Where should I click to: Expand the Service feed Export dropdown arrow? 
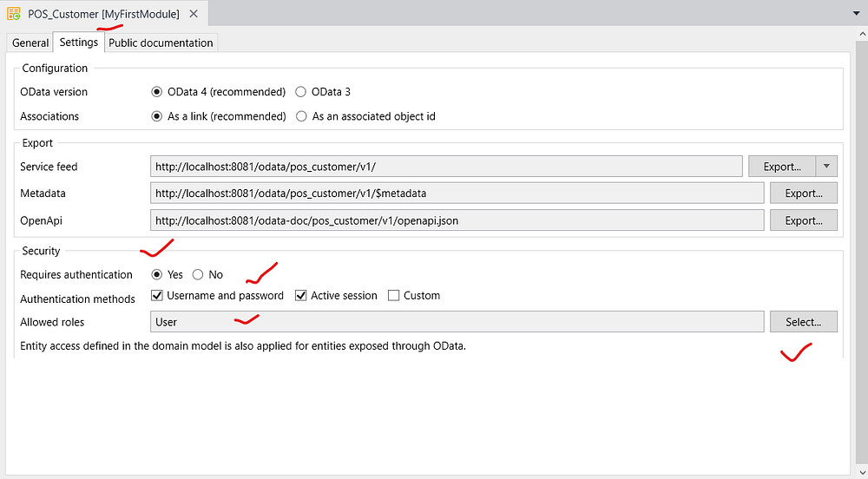click(827, 167)
